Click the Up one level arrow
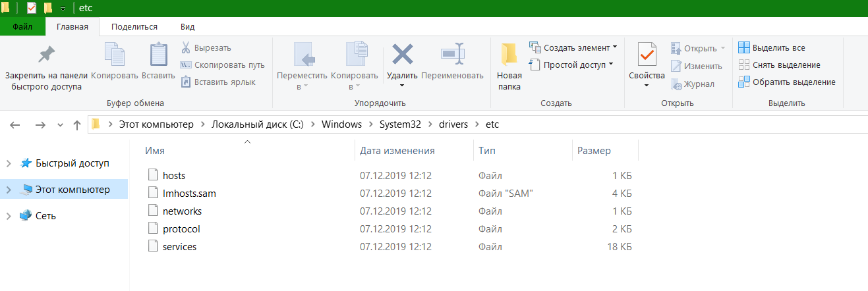 (77, 124)
